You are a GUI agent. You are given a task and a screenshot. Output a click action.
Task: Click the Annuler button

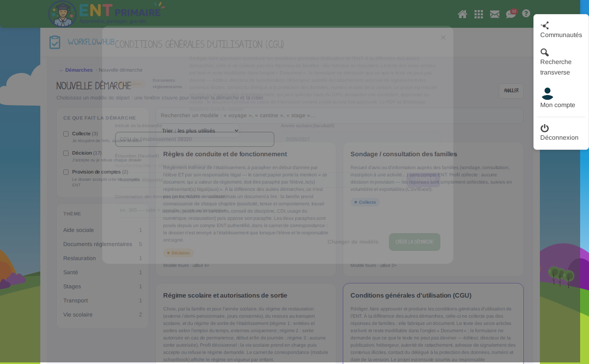click(x=511, y=91)
